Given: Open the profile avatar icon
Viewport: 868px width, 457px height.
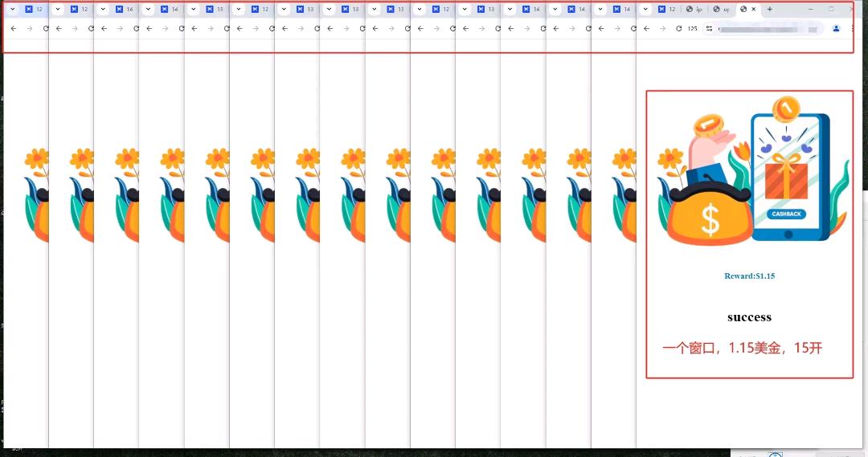Looking at the screenshot, I should pos(836,28).
